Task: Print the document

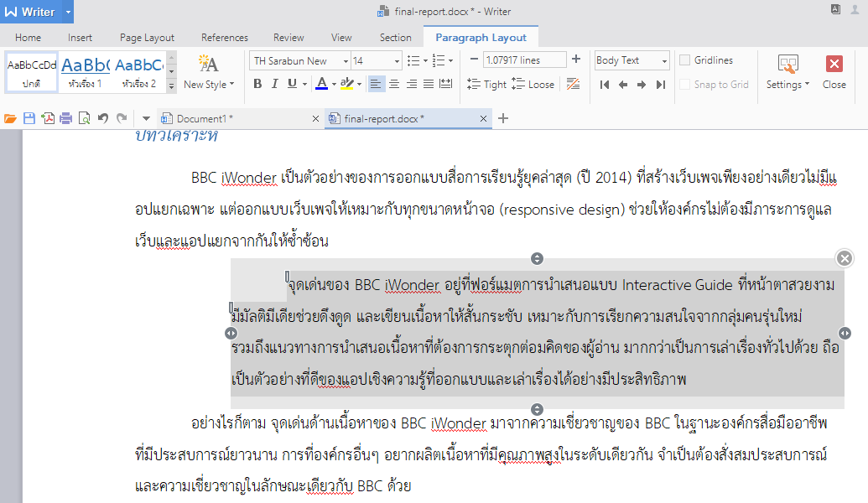Action: (66, 118)
